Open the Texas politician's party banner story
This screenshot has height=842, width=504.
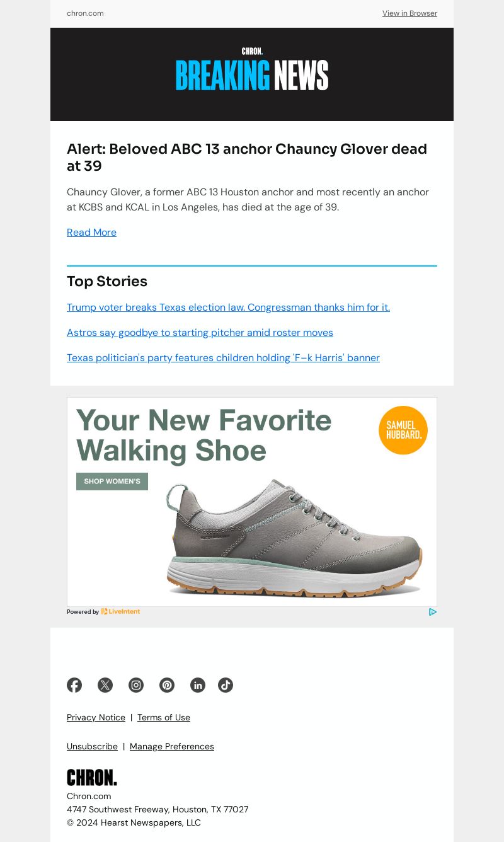click(x=223, y=358)
